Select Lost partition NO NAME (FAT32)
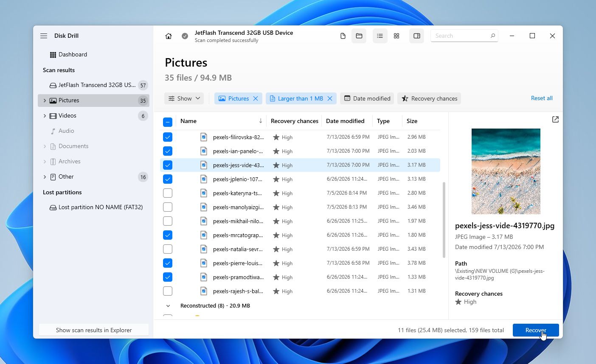The width and height of the screenshot is (596, 364). coord(93,207)
